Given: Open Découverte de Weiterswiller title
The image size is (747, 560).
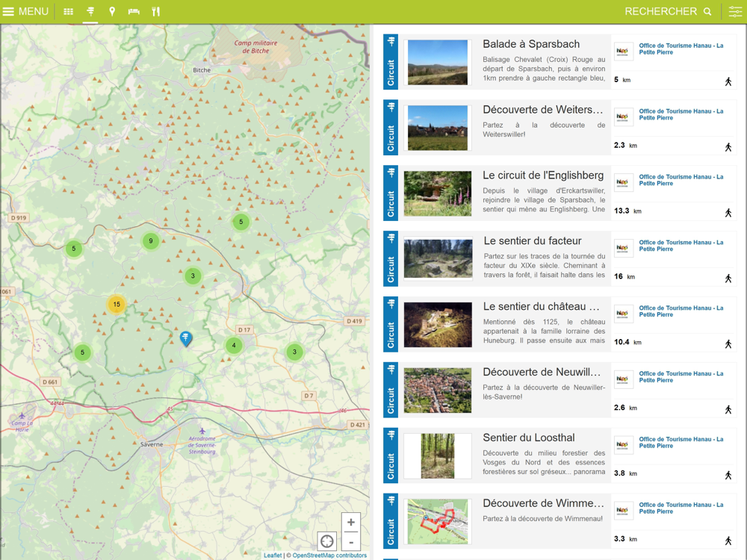Looking at the screenshot, I should click(542, 110).
